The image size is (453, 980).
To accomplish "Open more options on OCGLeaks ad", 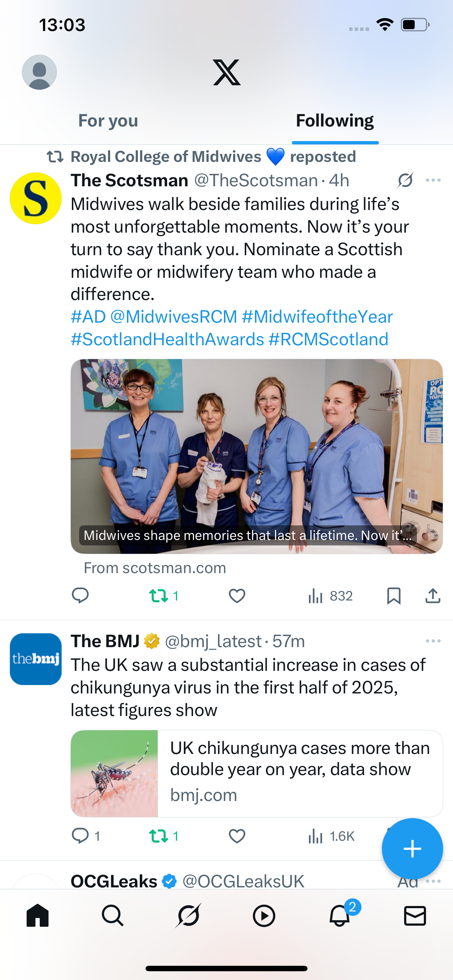I will tap(433, 881).
